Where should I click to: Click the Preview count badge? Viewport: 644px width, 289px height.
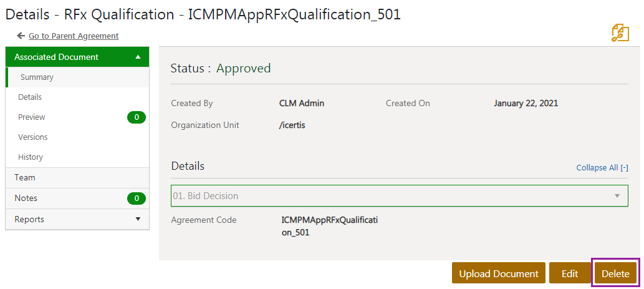point(136,117)
